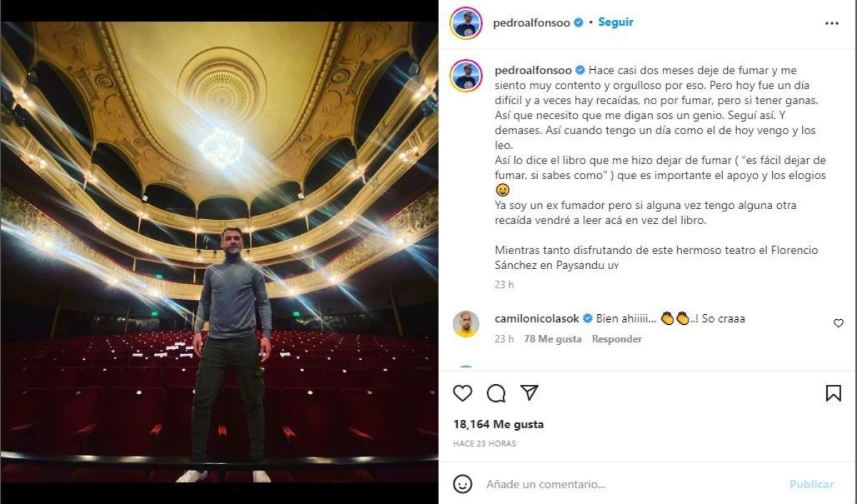Open camilonicolasok's profile picture
857x504 pixels.
(466, 323)
